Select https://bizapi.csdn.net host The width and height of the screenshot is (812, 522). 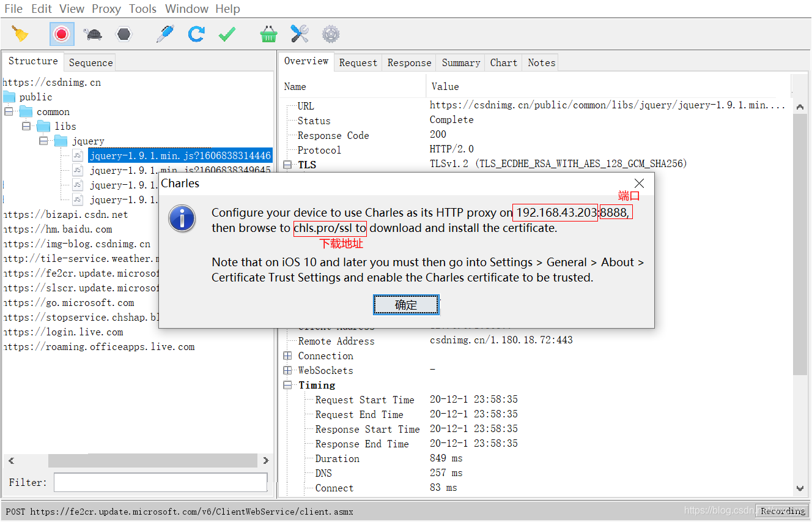click(x=65, y=214)
